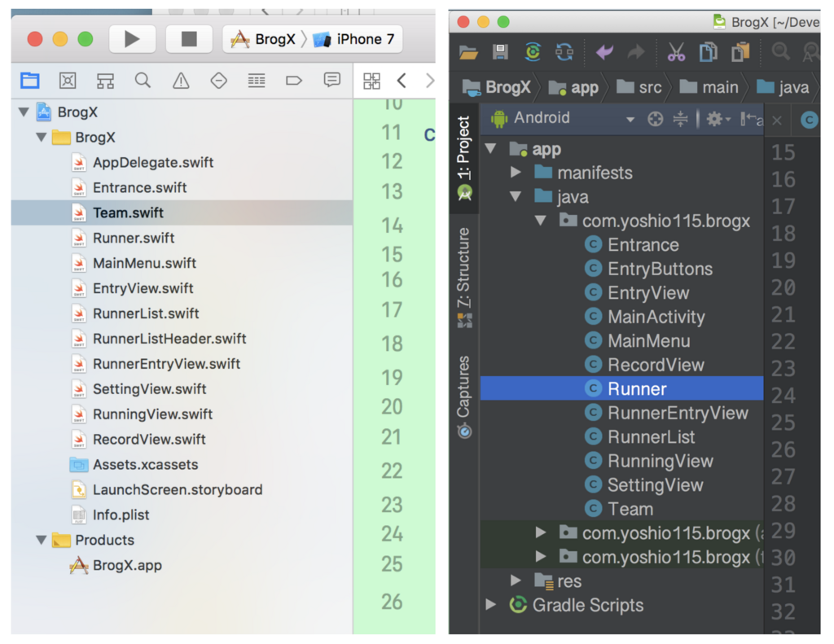Click the Paste clipboard icon
Screen dimensions: 834x644
click(740, 52)
